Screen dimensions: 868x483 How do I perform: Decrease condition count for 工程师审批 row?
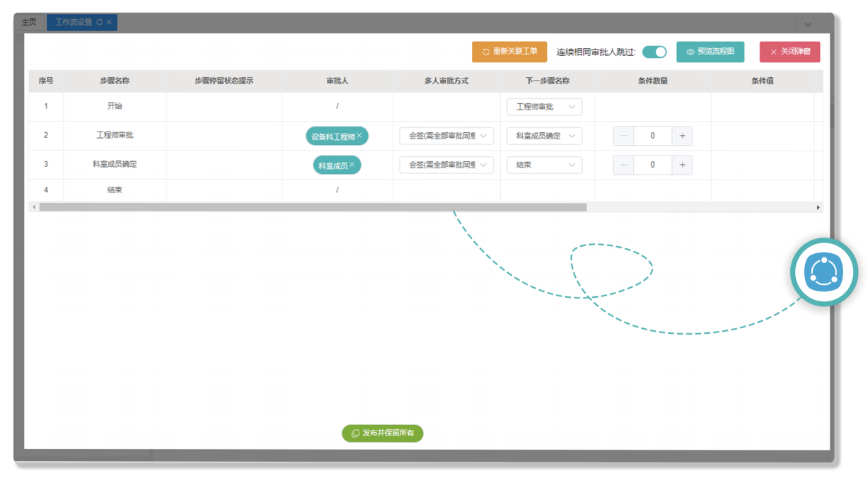623,136
